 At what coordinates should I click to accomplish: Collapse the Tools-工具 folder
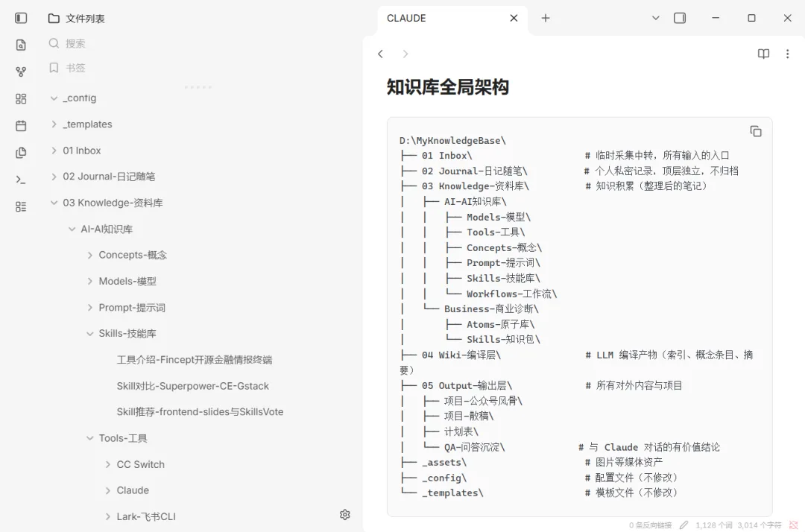click(90, 438)
